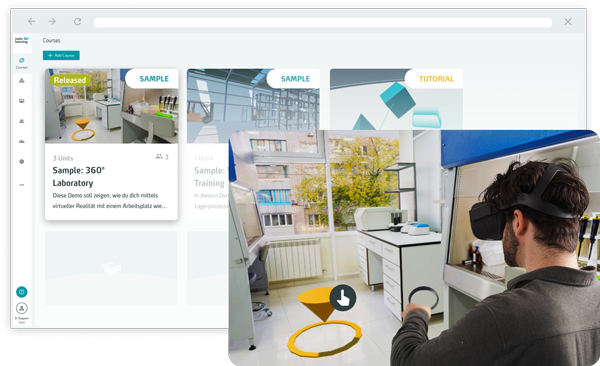600x366 pixels.
Task: Click the teal help book icon
Action: pyautogui.click(x=22, y=292)
